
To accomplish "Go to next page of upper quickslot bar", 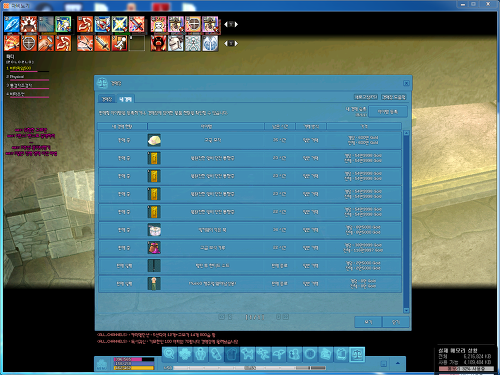I will click(236, 24).
